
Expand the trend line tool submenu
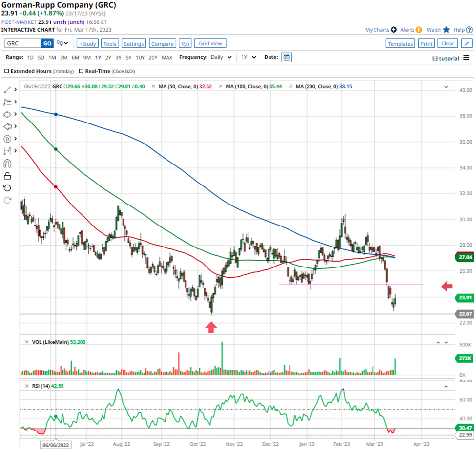15,89
